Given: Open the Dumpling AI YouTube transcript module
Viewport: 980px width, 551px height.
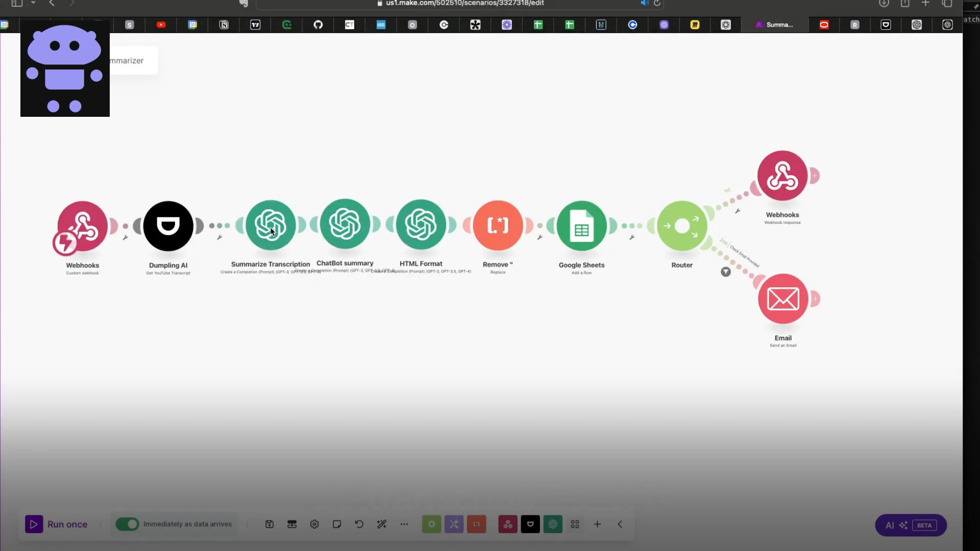Looking at the screenshot, I should pos(168,226).
